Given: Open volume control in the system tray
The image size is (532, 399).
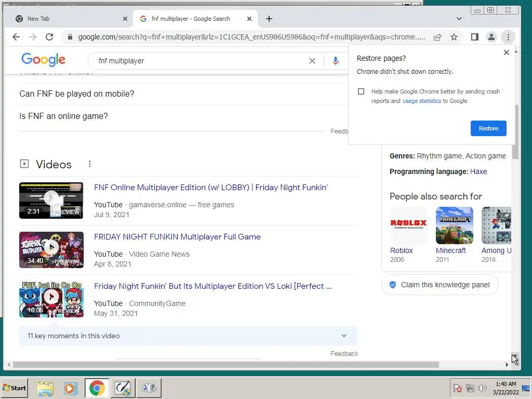Looking at the screenshot, I should [482, 388].
